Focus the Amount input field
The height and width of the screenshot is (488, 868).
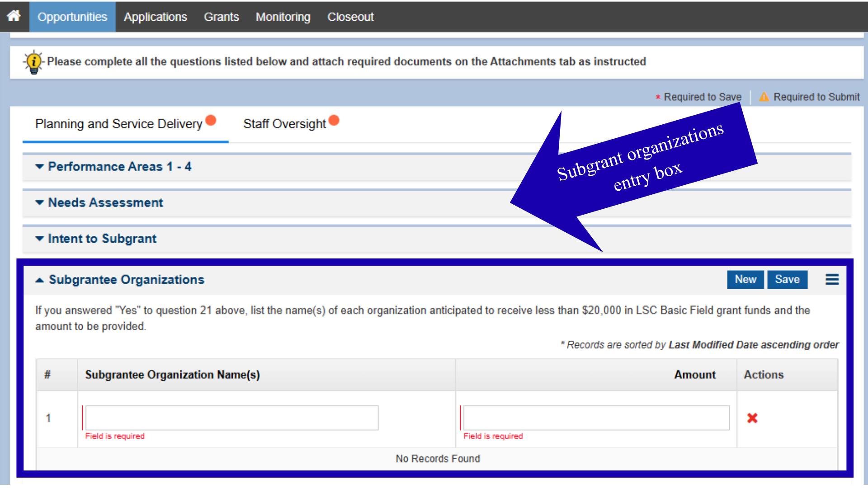596,418
